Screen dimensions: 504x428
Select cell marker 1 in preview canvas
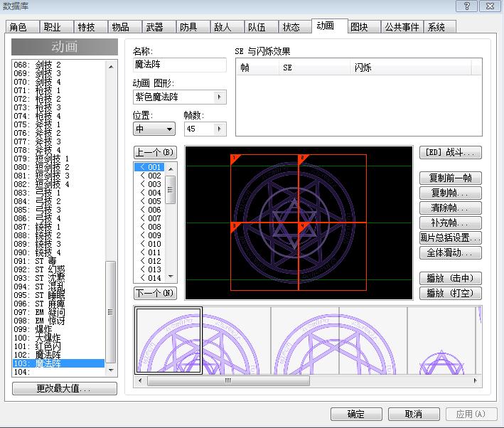pyautogui.click(x=235, y=159)
